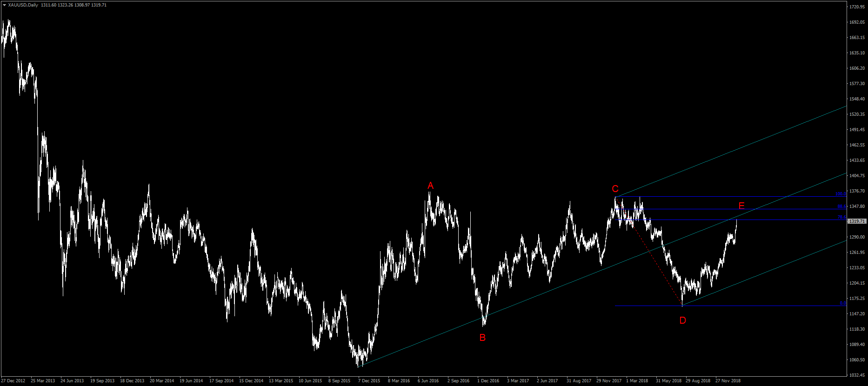Screen dimensions: 868x386
Task: Click the 1290.00 price scale label
Action: coord(857,237)
